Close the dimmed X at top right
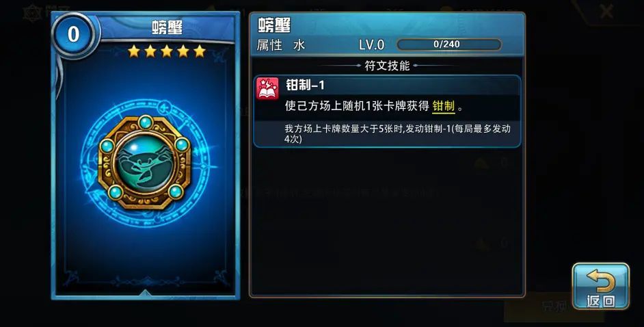This screenshot has height=327, width=644. (x=606, y=11)
